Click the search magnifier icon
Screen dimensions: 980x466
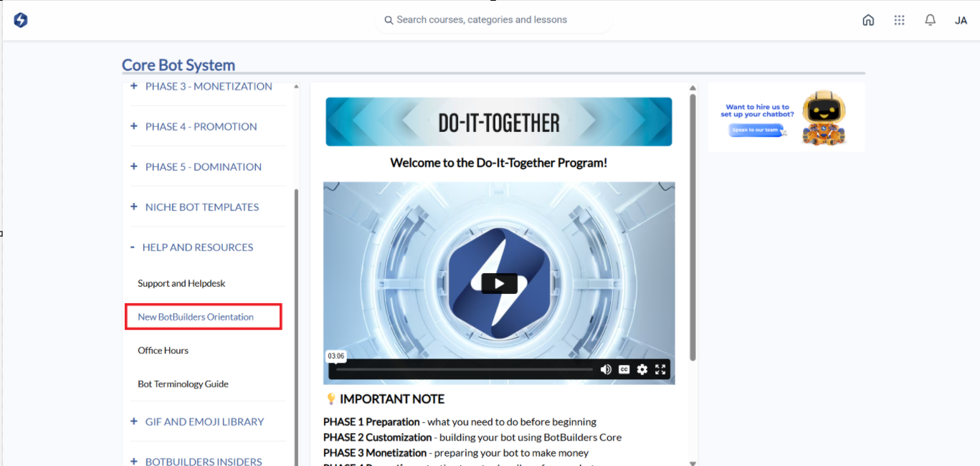389,20
